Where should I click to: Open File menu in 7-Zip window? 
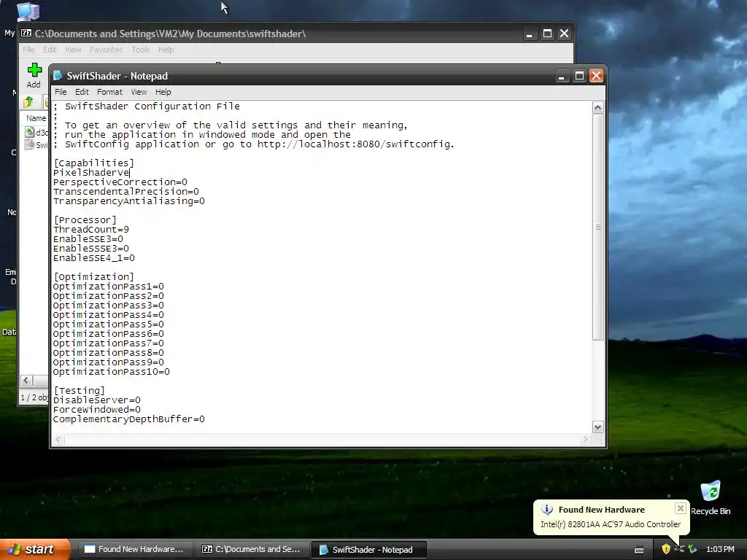tap(28, 50)
